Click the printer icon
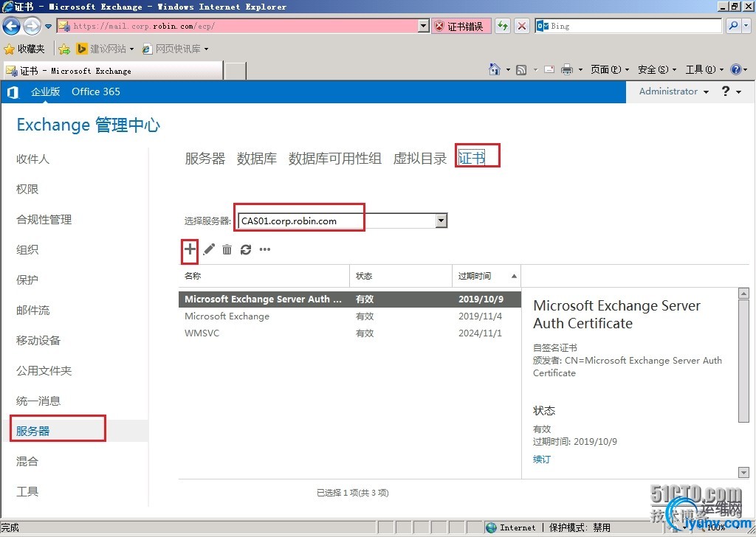This screenshot has height=537, width=756. tap(567, 70)
